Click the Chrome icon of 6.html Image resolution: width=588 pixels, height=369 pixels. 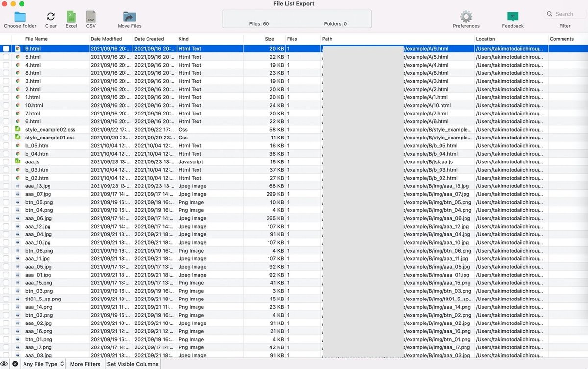click(x=18, y=121)
